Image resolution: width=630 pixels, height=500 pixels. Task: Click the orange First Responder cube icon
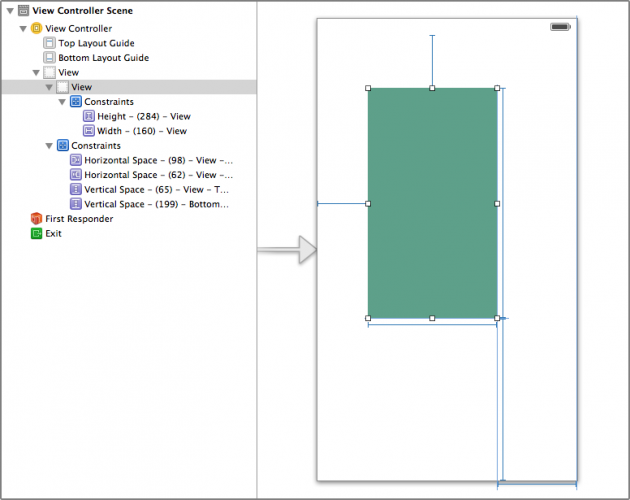coord(37,218)
